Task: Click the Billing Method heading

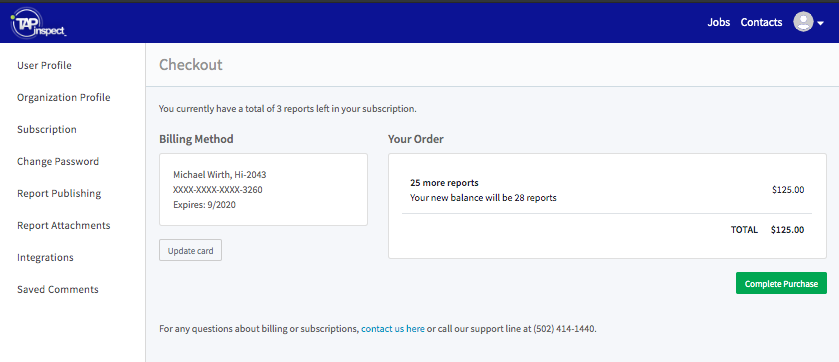Action: pyautogui.click(x=196, y=139)
